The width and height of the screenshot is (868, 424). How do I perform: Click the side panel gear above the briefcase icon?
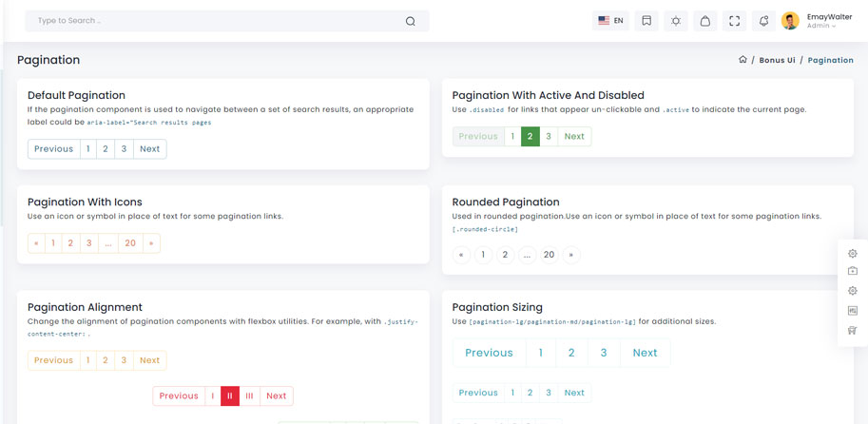tap(853, 254)
